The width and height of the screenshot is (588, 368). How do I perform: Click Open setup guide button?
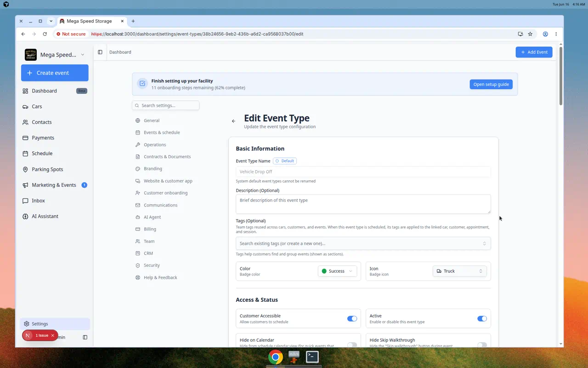(x=491, y=85)
